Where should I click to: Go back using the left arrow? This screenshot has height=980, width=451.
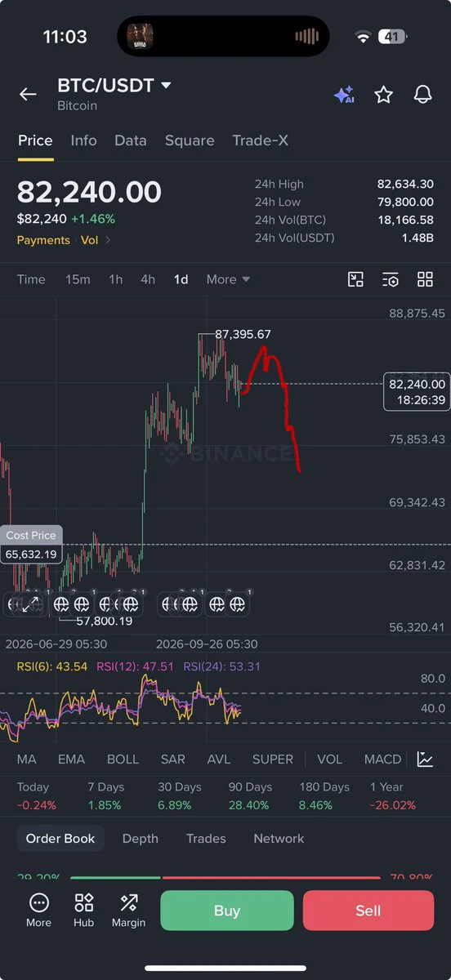tap(28, 95)
